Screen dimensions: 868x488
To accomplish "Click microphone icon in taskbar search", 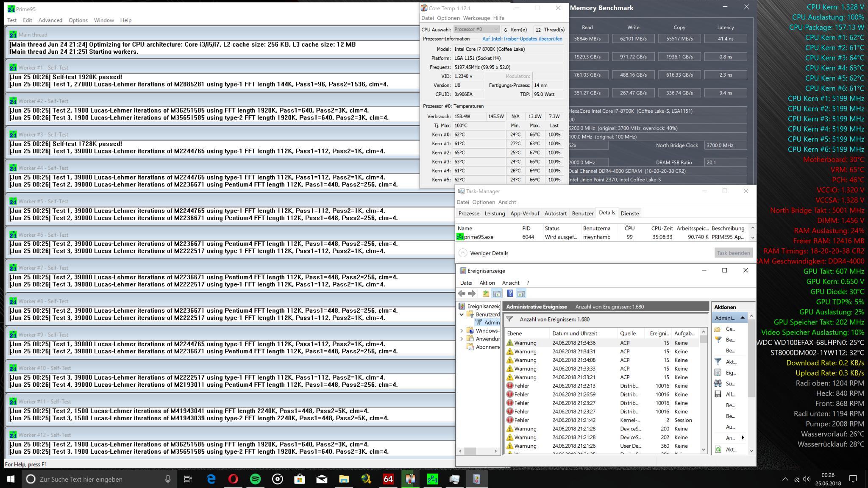I will pyautogui.click(x=168, y=479).
